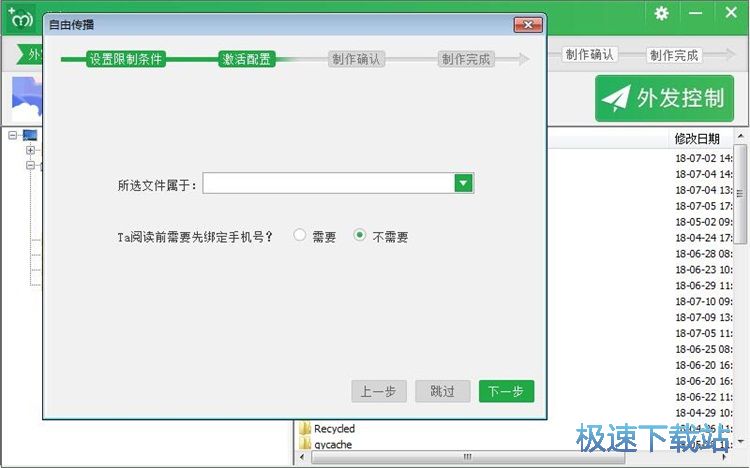The height and width of the screenshot is (468, 750).
Task: Close the main green application window
Action: tap(731, 12)
